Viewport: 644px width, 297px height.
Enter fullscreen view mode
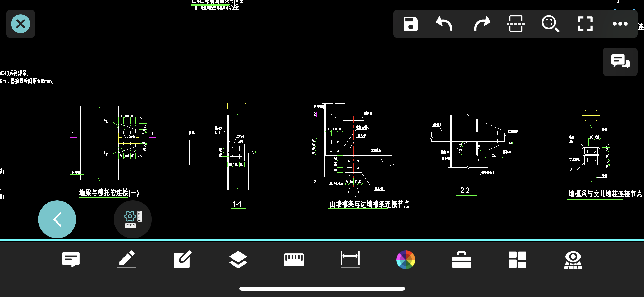[585, 24]
